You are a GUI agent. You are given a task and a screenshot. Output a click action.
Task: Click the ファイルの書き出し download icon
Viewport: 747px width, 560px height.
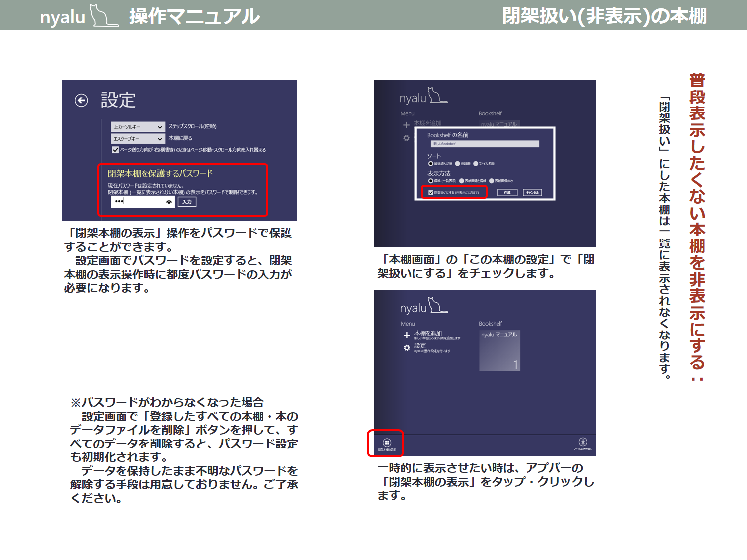click(583, 442)
